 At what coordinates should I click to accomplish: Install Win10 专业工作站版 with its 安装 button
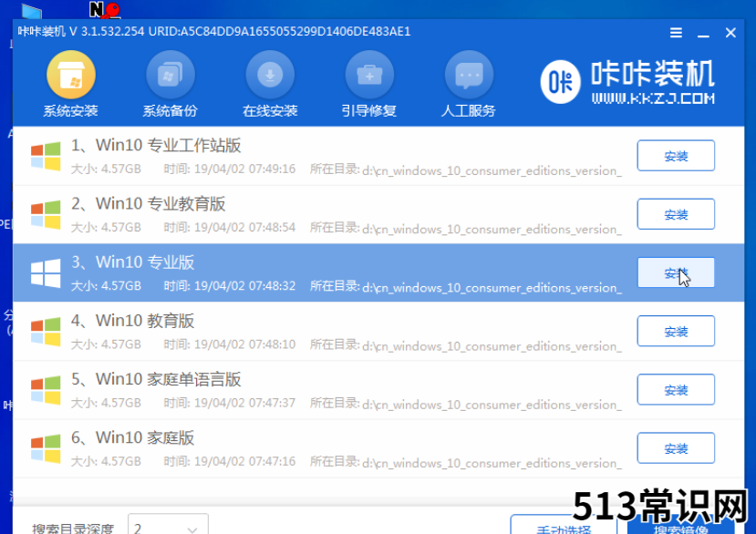pos(676,155)
